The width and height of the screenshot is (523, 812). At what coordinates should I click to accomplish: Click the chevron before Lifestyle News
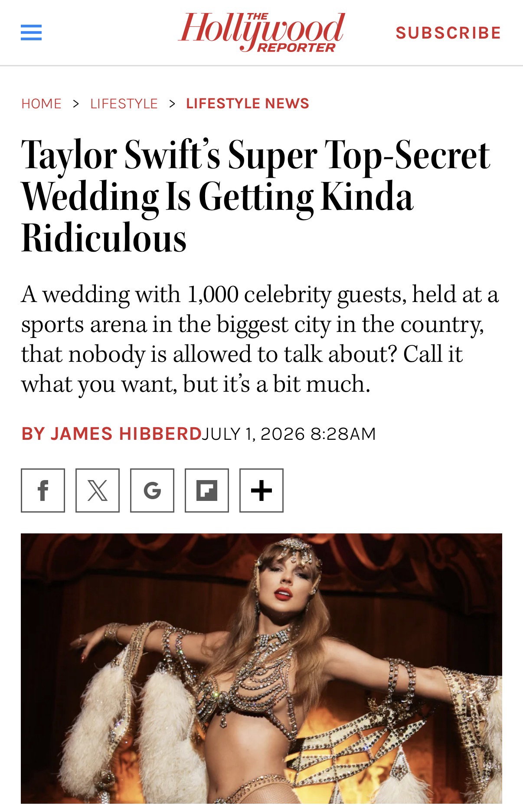[172, 104]
